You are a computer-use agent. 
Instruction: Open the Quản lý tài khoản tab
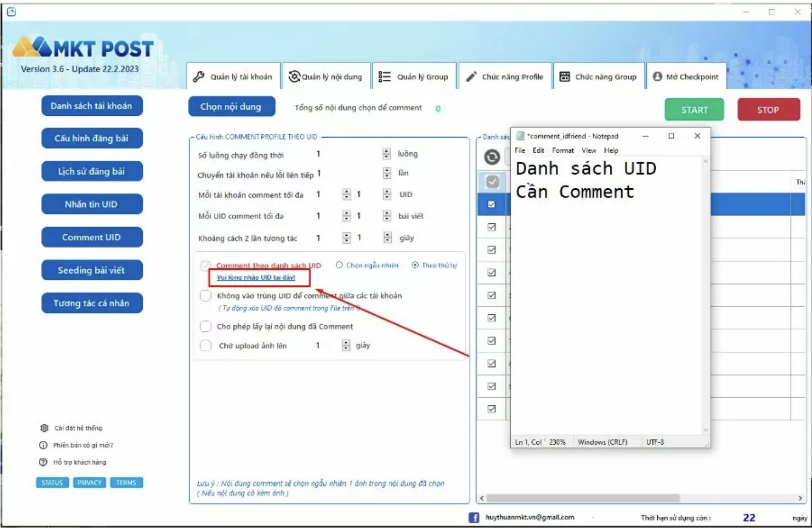pyautogui.click(x=233, y=77)
